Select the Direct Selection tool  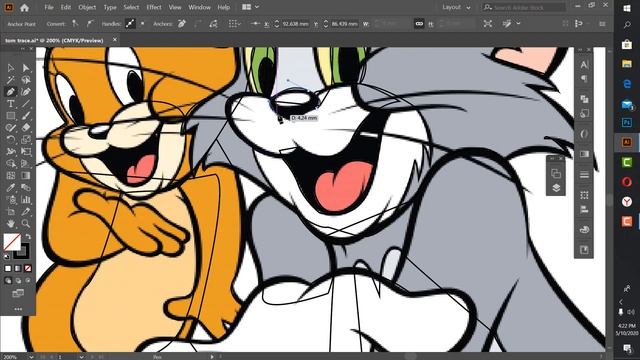[x=26, y=68]
